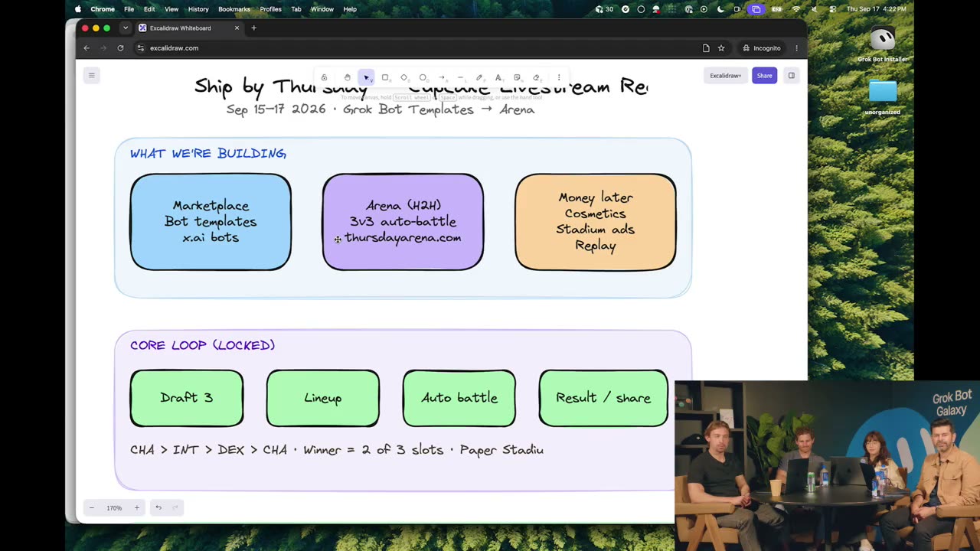
Task: Click the purple Share button
Action: 764,75
